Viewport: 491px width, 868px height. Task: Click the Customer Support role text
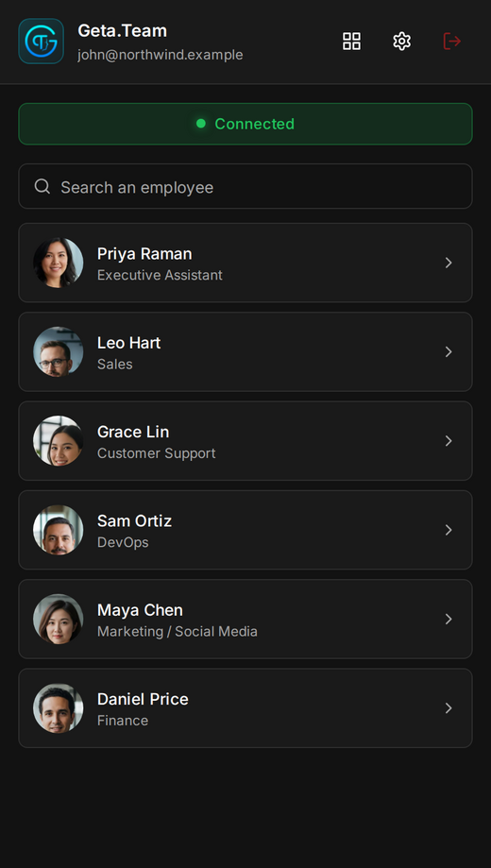[x=156, y=453]
